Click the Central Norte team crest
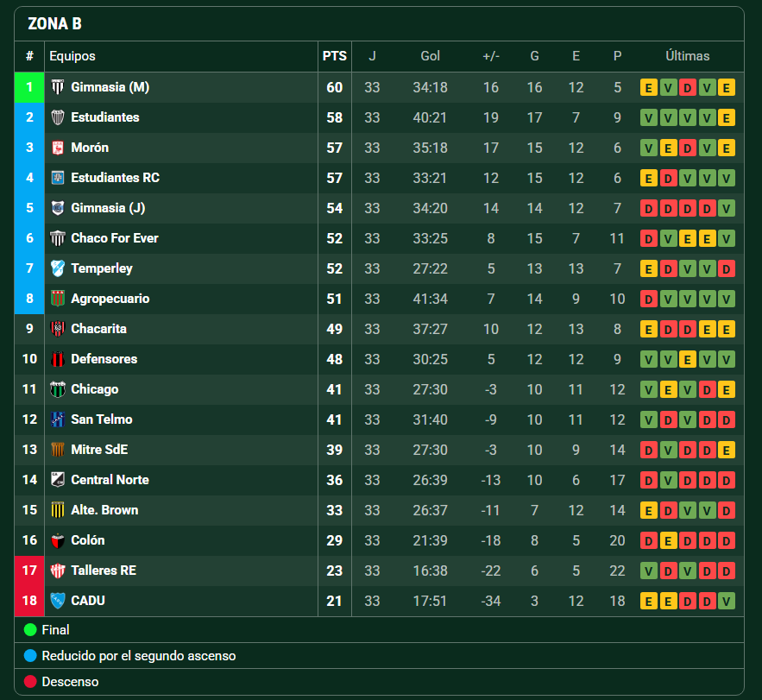 click(x=58, y=480)
